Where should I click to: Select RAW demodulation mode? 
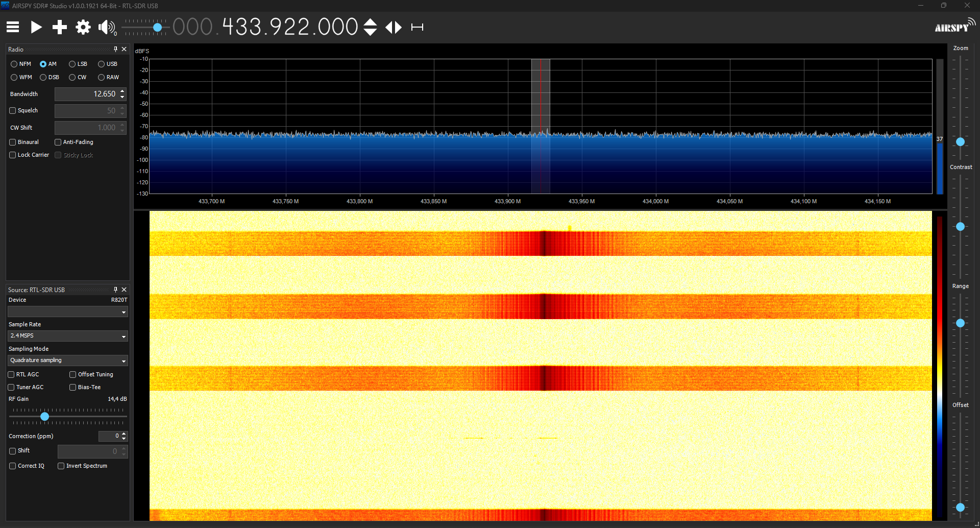[x=109, y=77]
